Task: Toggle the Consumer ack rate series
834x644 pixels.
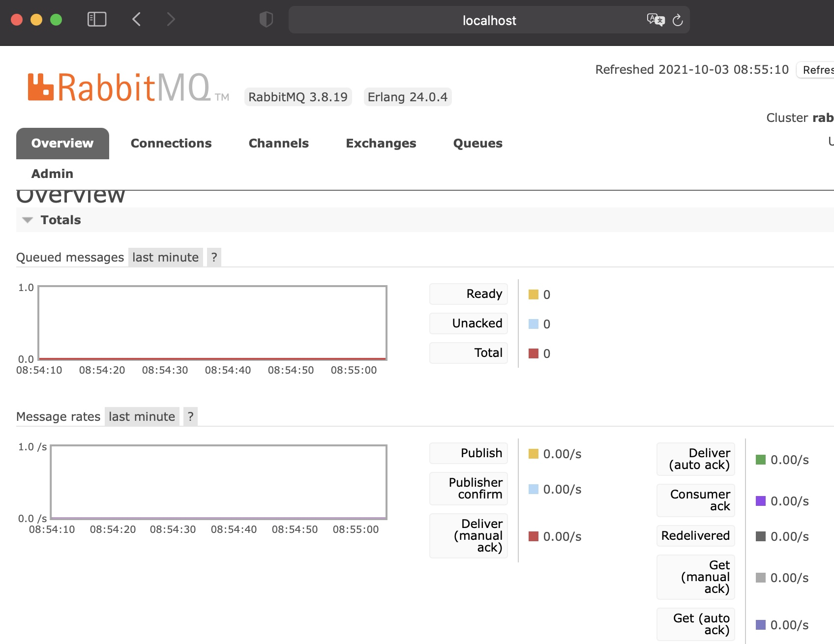Action: pyautogui.click(x=695, y=500)
